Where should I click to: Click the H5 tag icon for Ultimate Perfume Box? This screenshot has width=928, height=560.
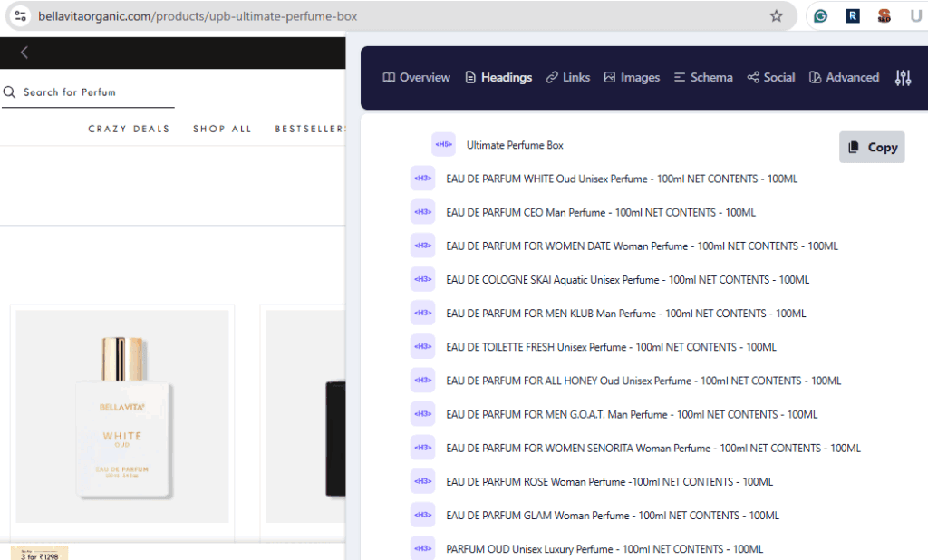pyautogui.click(x=443, y=145)
